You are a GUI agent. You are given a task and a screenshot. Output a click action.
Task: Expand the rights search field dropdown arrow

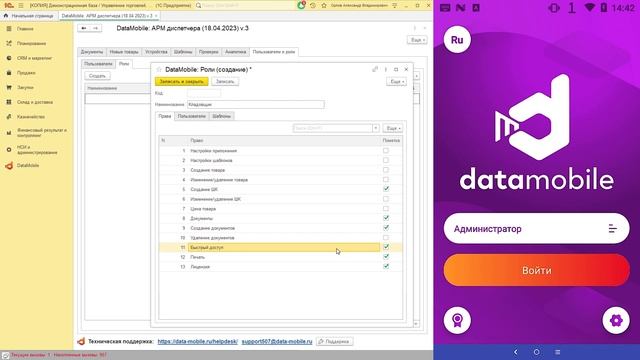pyautogui.click(x=376, y=128)
